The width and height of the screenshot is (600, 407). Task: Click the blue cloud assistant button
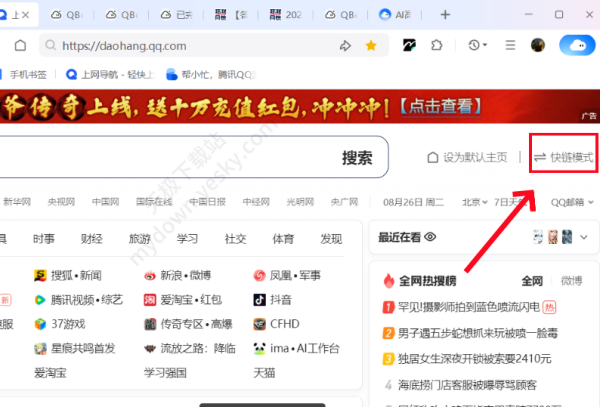[x=575, y=46]
